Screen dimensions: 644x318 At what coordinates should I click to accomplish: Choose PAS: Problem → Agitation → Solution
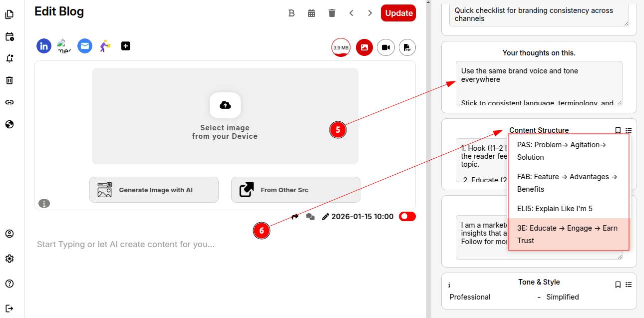[x=568, y=151]
